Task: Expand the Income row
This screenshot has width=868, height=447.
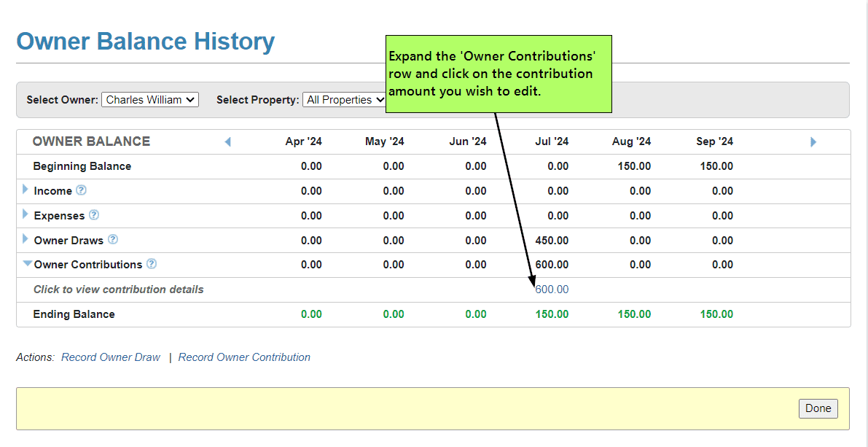Action: (x=26, y=190)
